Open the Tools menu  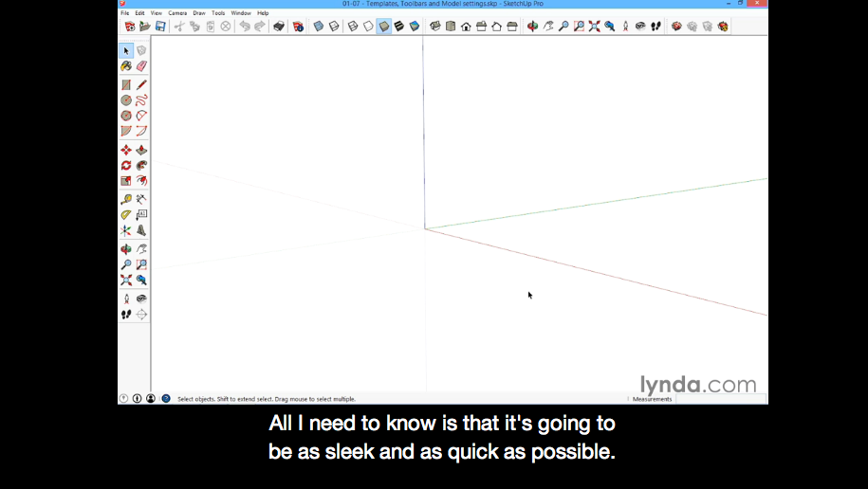218,12
